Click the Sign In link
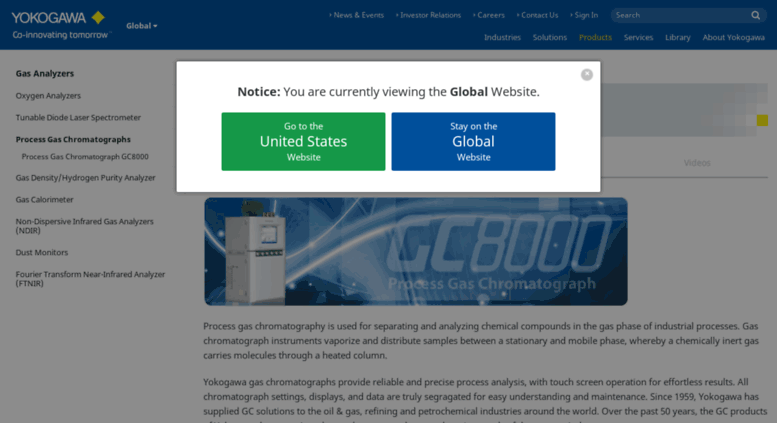This screenshot has height=423, width=777. pos(584,15)
